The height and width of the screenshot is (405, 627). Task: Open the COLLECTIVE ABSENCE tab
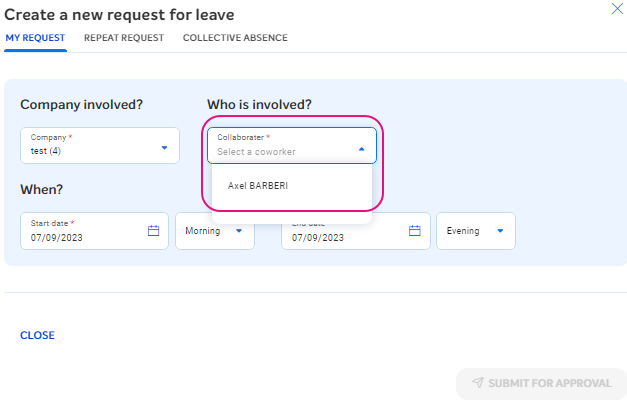[x=235, y=38]
